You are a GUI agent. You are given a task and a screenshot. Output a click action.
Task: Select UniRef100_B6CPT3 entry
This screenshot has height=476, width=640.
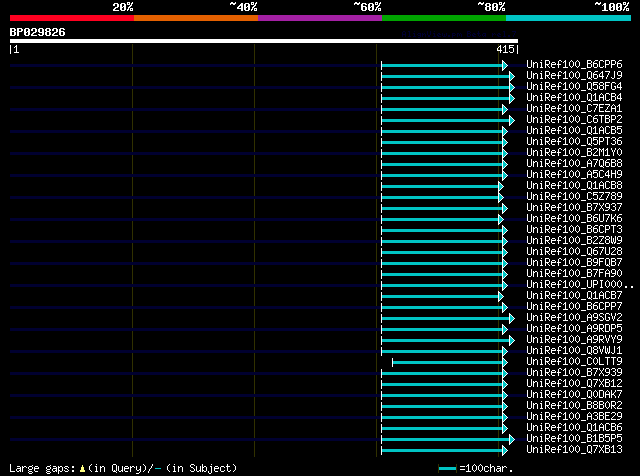coord(574,230)
